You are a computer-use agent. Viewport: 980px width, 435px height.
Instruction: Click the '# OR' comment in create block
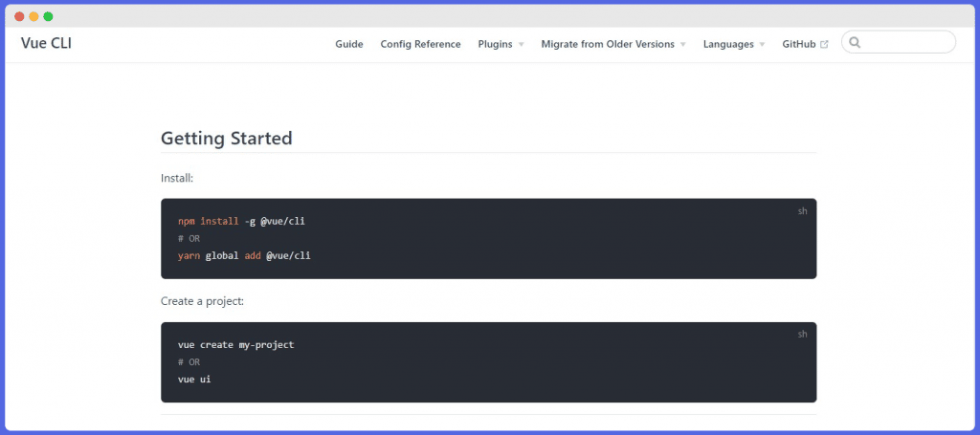coord(189,362)
